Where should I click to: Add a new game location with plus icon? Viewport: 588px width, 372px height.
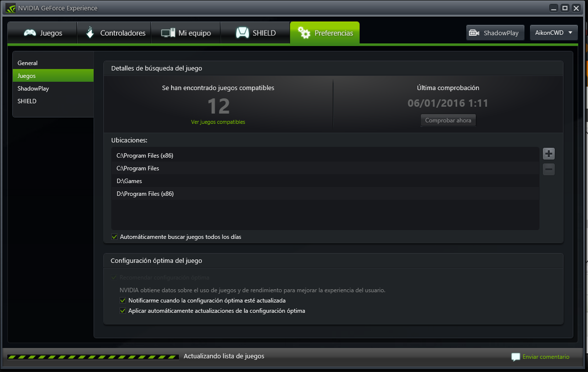click(549, 154)
